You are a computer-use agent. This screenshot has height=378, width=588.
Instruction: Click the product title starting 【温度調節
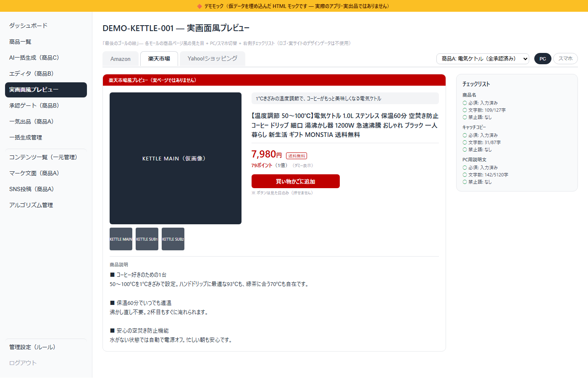[345, 125]
